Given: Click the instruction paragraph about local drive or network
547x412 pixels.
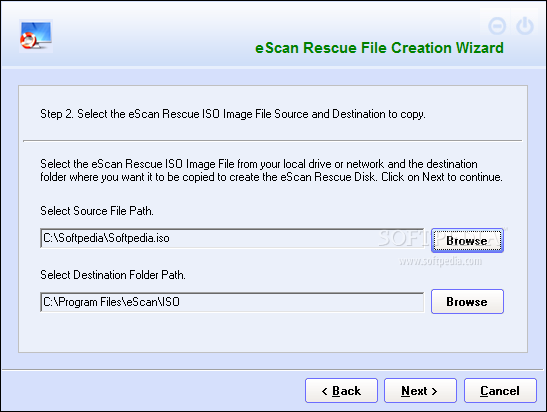Looking at the screenshot, I should (271, 171).
